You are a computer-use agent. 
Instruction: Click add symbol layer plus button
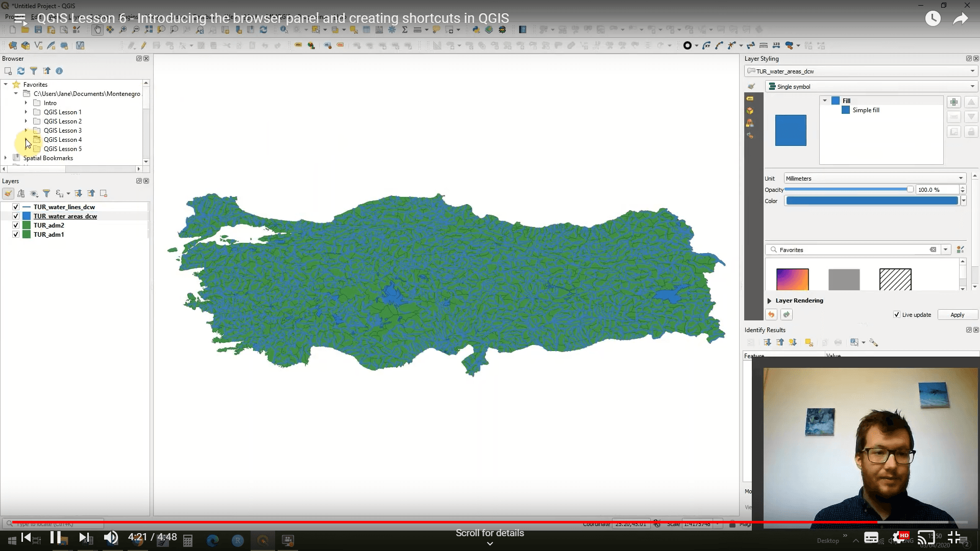[953, 102]
